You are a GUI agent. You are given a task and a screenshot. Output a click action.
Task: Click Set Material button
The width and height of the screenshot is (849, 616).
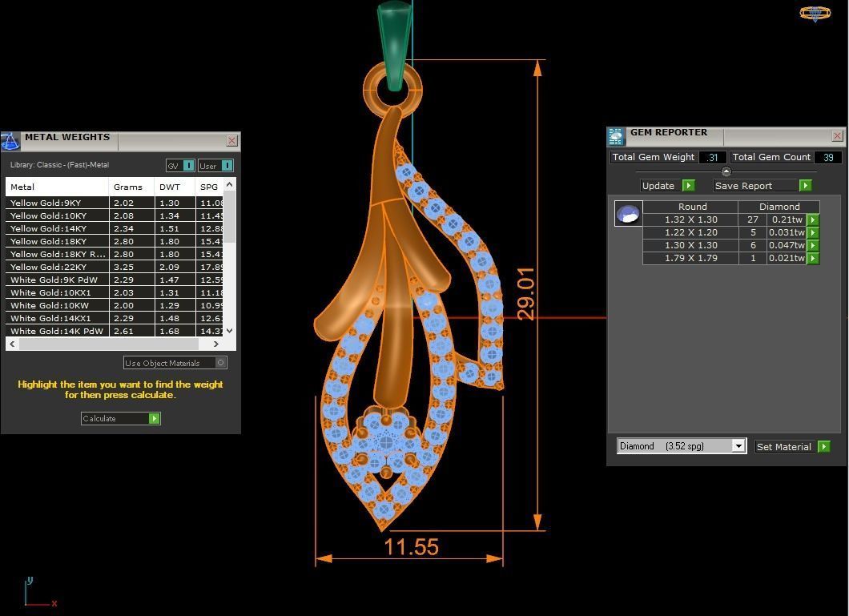tap(792, 446)
